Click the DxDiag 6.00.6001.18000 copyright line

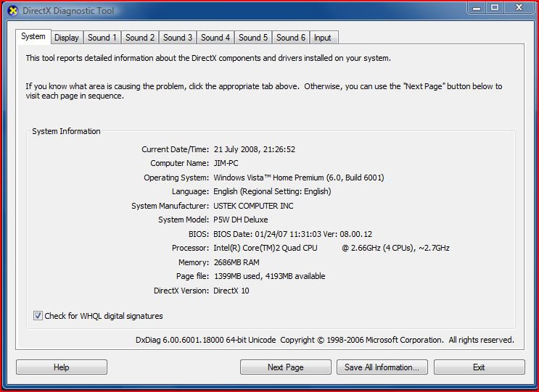pos(325,340)
